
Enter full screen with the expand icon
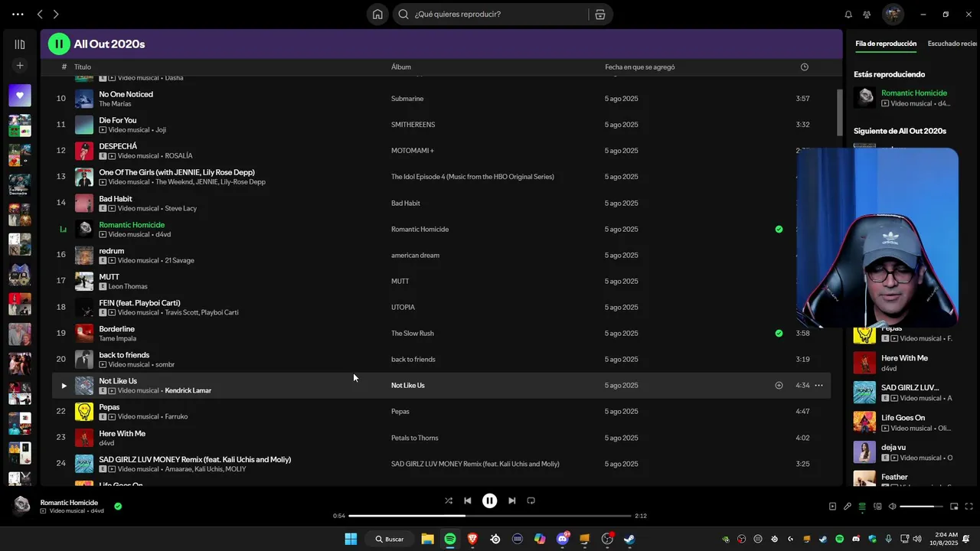coord(969,506)
